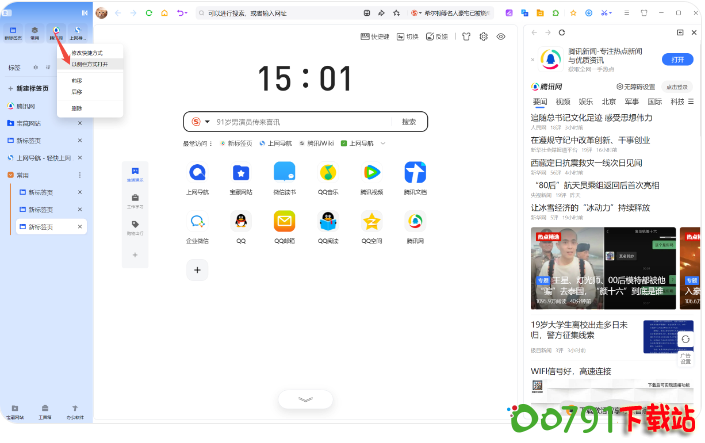Expand the bottom chevron pull-down handle
This screenshot has width=705, height=443.
[305, 399]
